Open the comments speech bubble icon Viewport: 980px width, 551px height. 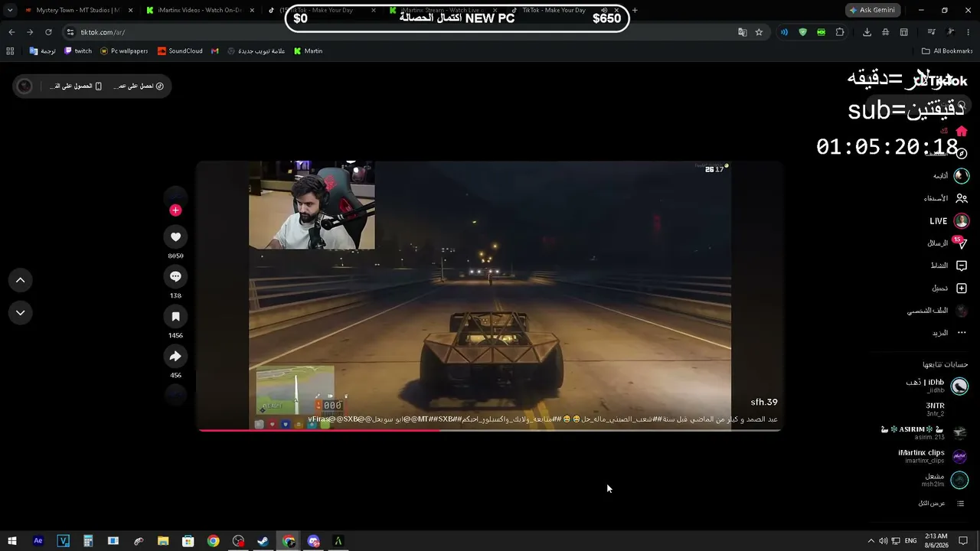[x=175, y=276]
